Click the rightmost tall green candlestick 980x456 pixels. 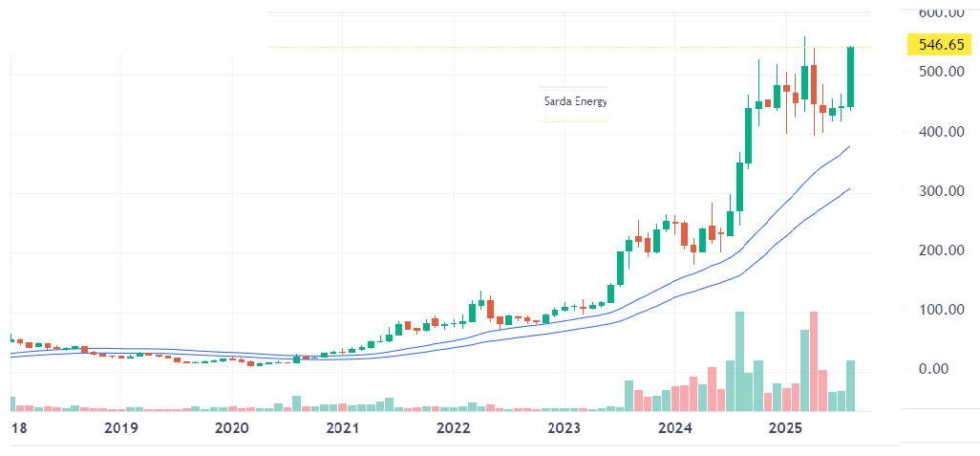click(x=850, y=76)
